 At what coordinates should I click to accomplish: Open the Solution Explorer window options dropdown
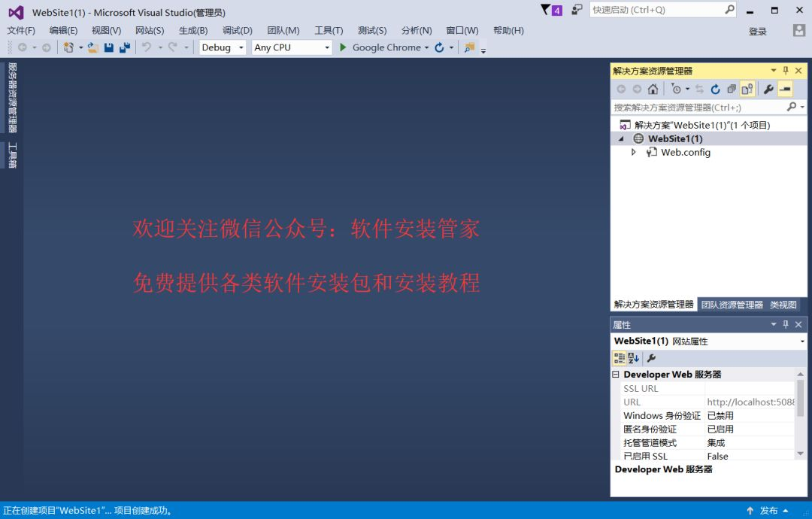(774, 71)
